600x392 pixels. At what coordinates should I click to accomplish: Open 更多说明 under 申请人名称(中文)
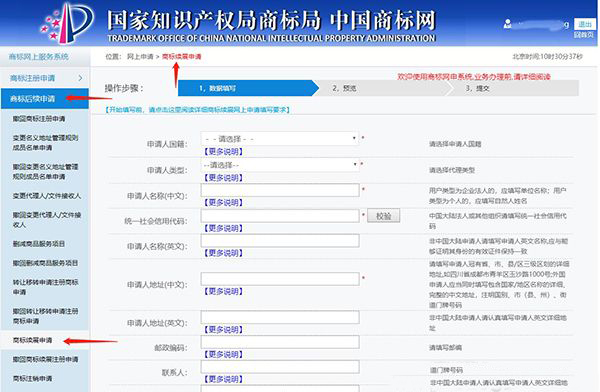click(223, 203)
